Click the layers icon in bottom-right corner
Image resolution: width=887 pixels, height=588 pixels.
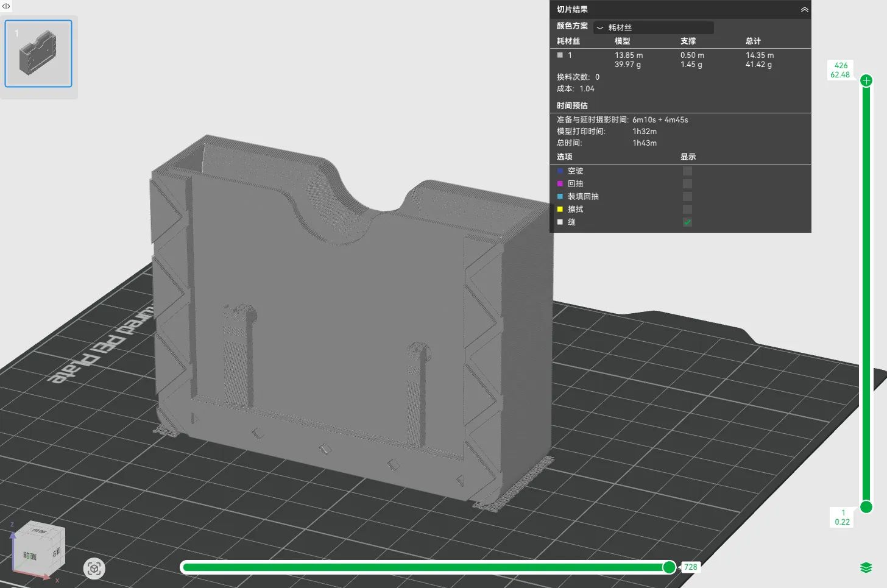[866, 568]
